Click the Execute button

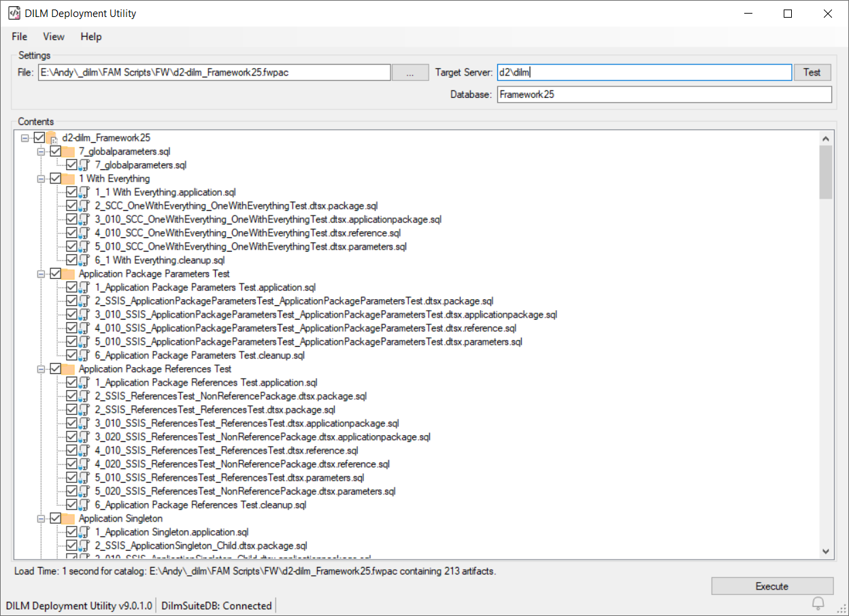[x=771, y=586]
